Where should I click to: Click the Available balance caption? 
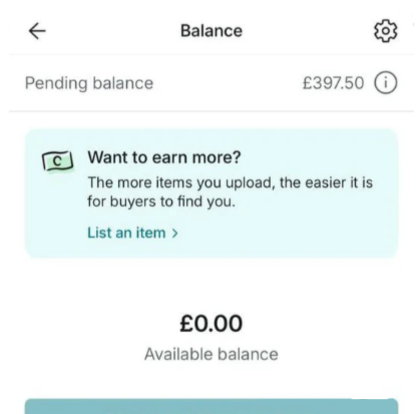(x=211, y=354)
